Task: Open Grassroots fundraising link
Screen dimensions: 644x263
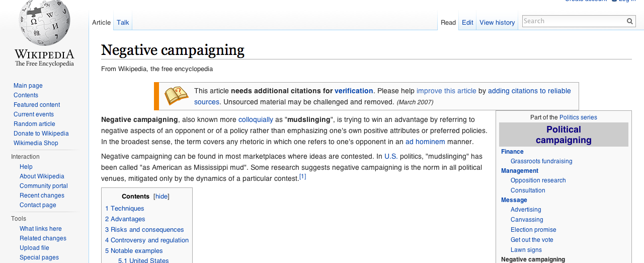Action: tap(541, 161)
